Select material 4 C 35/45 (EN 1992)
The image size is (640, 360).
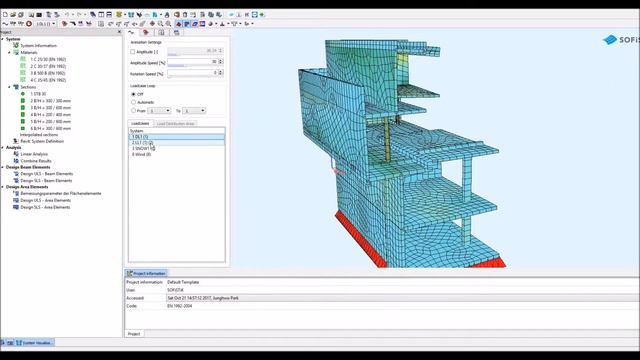[48, 80]
